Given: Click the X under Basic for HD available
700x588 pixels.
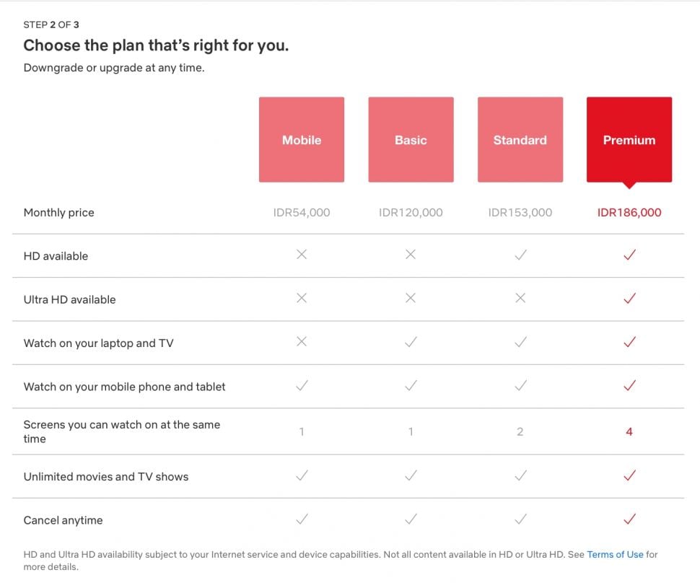Looking at the screenshot, I should (411, 255).
